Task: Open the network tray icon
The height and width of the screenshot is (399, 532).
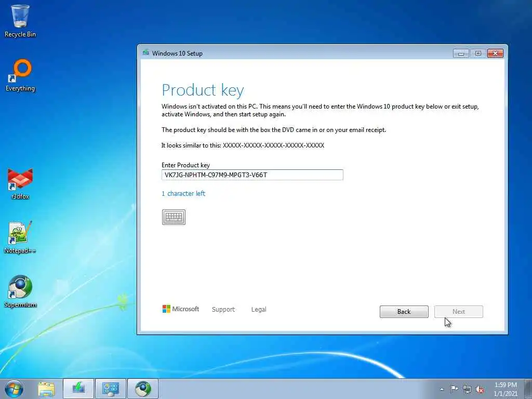Action: [467, 389]
